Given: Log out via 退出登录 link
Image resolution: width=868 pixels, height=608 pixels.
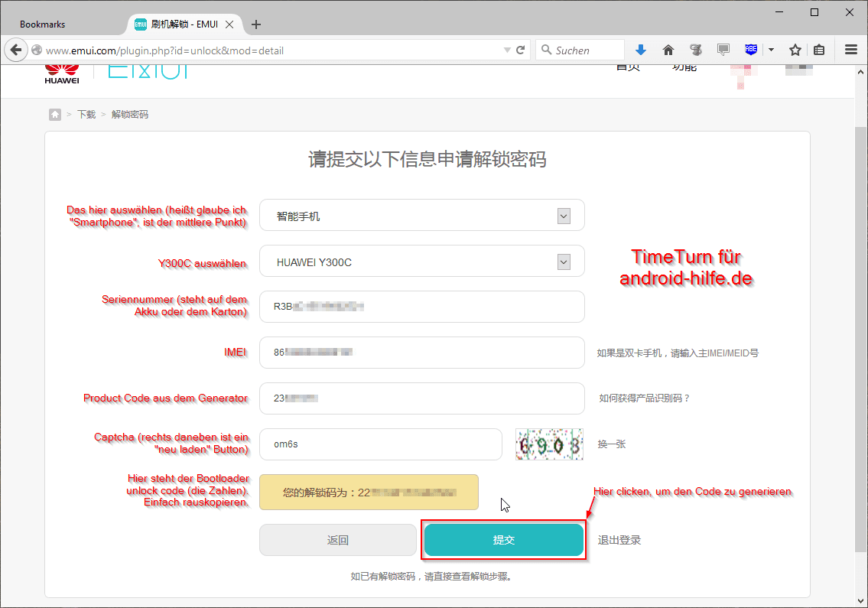Looking at the screenshot, I should [x=619, y=540].
